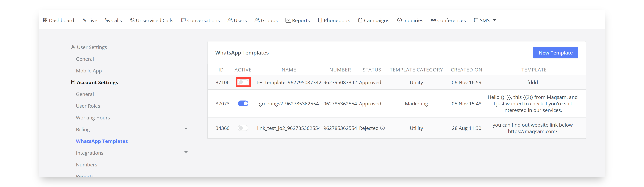Viewport: 644px width, 187px height.
Task: Click the 06 Nov 16:59 date
Action: pyautogui.click(x=466, y=83)
